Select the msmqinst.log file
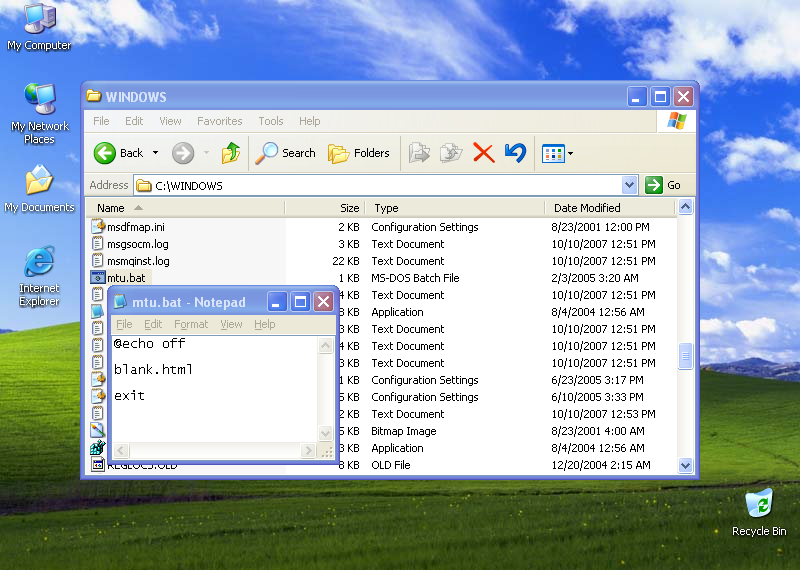Screen dimensions: 800x570 click(x=138, y=261)
